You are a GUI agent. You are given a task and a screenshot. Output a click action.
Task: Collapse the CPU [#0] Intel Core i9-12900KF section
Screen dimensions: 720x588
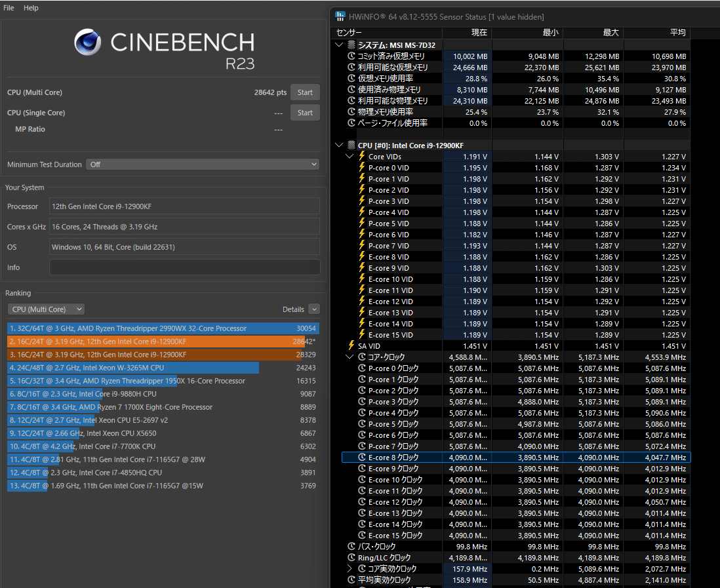(339, 146)
